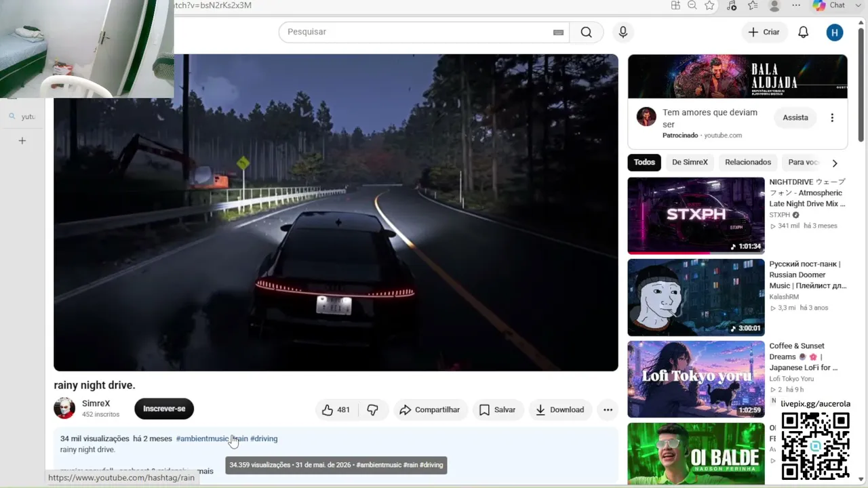Click the ad title 'Tem amores que deviam ser'
The height and width of the screenshot is (488, 868).
pyautogui.click(x=710, y=119)
